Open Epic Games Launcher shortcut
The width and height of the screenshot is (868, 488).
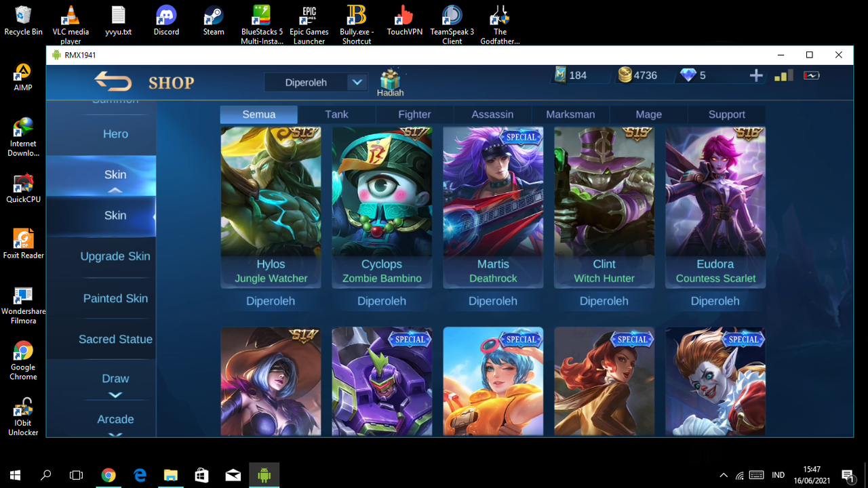[x=309, y=24]
